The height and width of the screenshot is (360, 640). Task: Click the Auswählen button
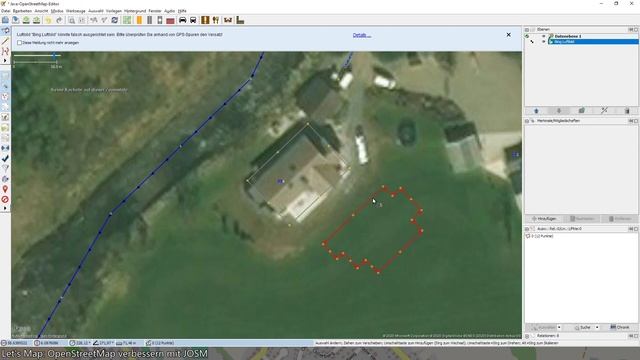coord(544,327)
